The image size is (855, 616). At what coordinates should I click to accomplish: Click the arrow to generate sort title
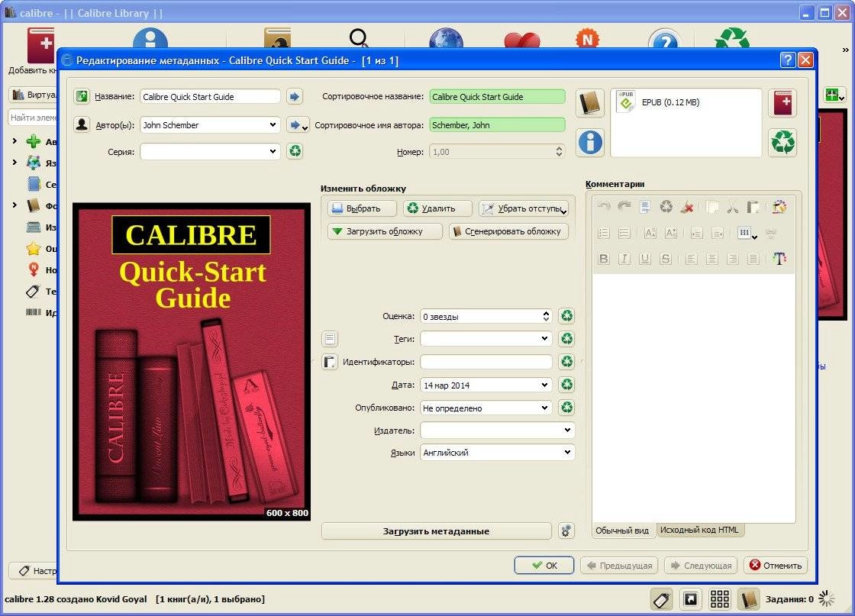click(x=295, y=96)
